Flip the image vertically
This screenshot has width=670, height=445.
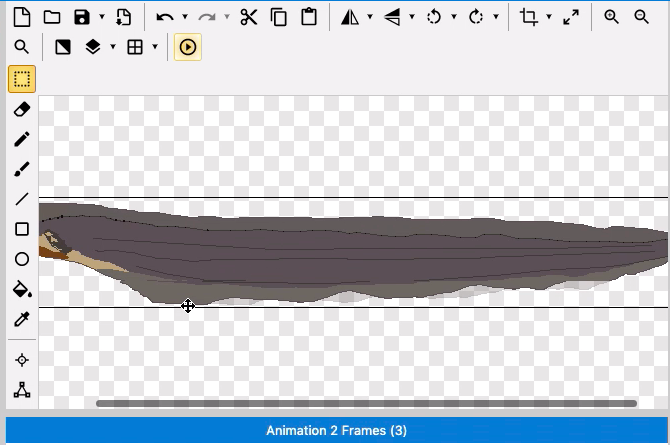(392, 17)
